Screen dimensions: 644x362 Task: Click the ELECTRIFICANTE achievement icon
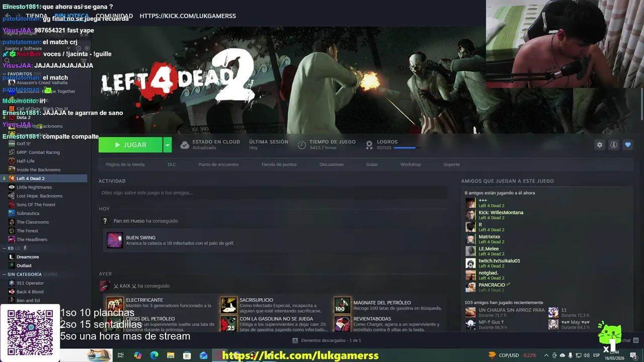tap(115, 305)
